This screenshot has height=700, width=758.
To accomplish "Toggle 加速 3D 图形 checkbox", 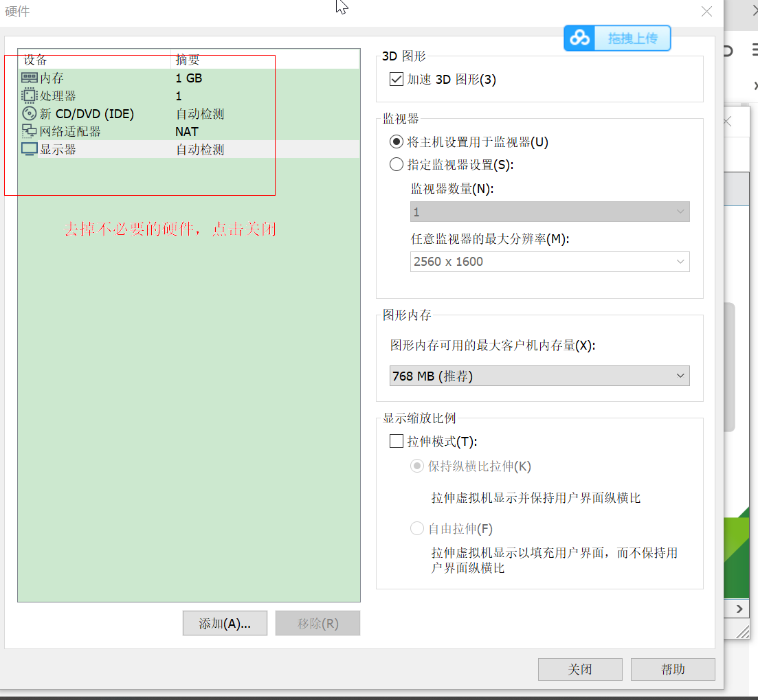I will [397, 79].
